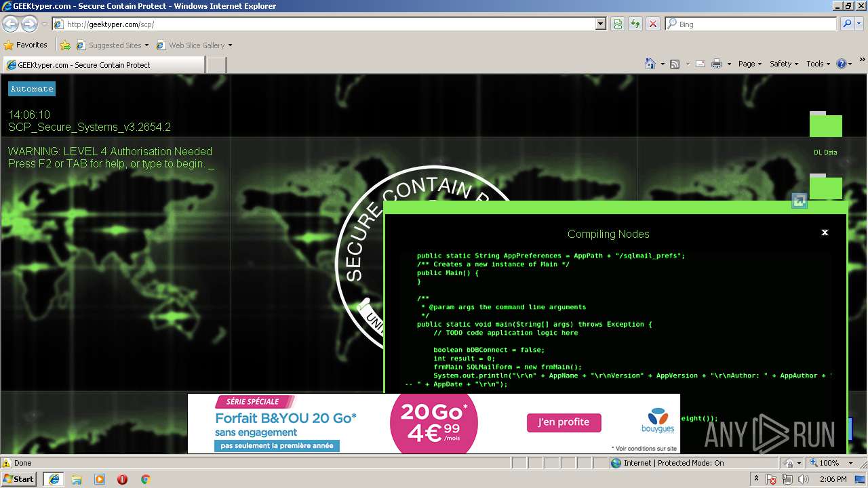Viewport: 868px width, 488px height.
Task: Go back with browser Back arrow
Action: (x=11, y=24)
